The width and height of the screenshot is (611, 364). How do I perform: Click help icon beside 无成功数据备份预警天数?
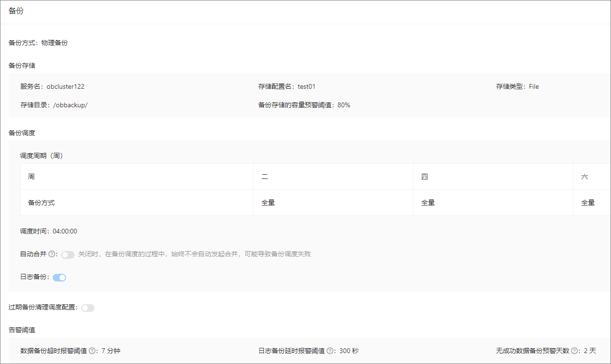coord(574,351)
